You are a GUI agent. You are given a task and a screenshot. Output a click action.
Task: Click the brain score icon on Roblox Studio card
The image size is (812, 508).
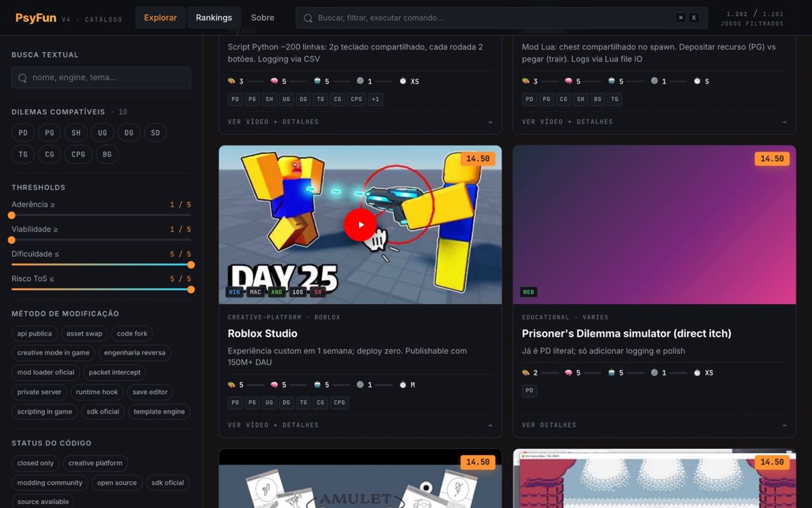tap(274, 385)
